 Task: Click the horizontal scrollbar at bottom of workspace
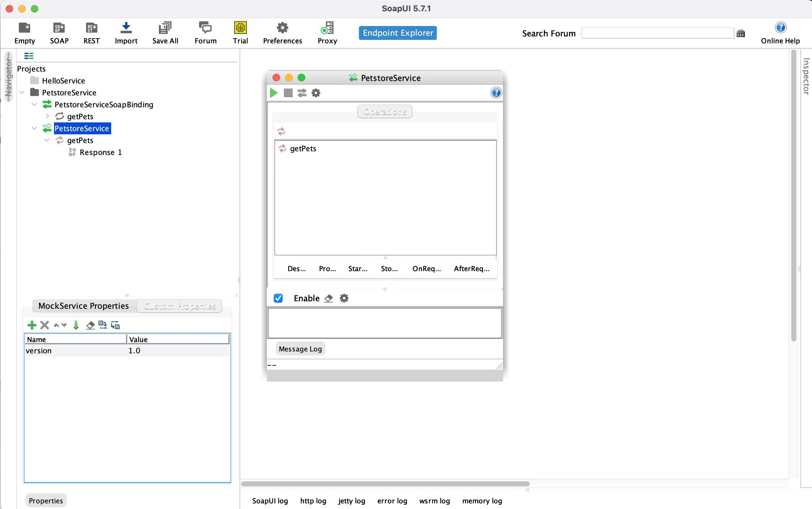coord(385,484)
